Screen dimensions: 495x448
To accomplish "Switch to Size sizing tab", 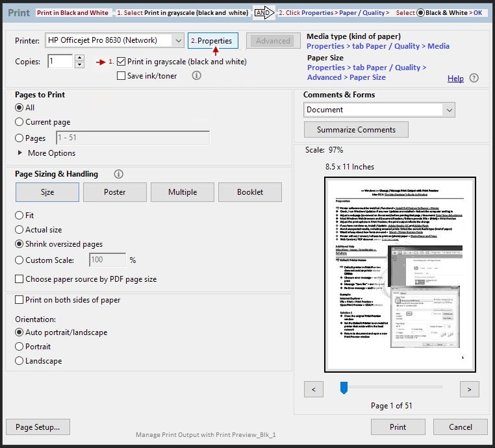I will (47, 192).
